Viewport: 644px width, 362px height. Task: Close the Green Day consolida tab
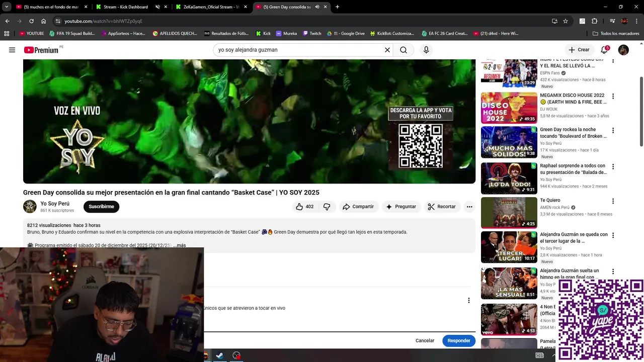tap(325, 7)
